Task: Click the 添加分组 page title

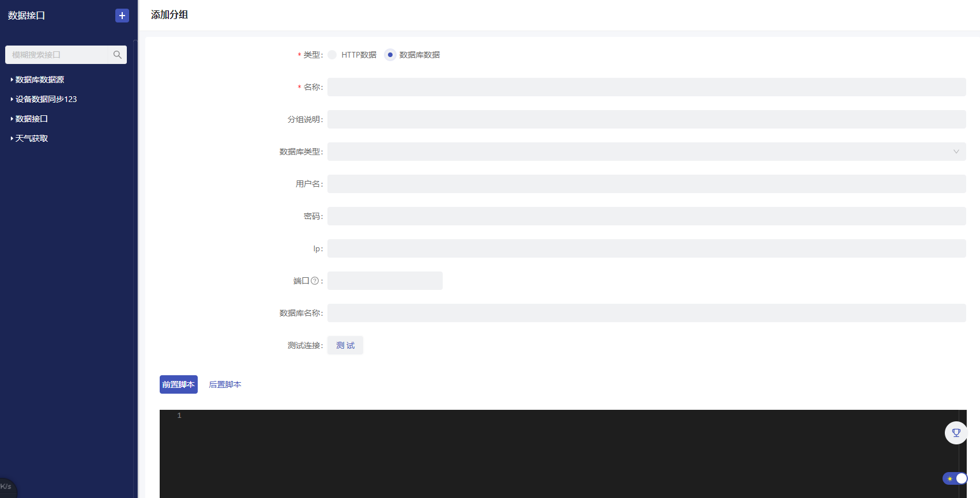Action: 169,15
